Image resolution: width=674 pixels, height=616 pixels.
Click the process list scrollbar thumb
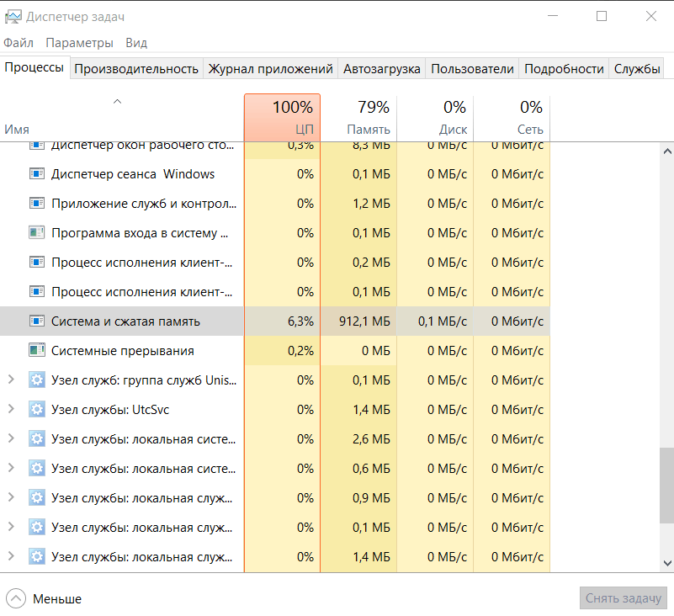666,486
